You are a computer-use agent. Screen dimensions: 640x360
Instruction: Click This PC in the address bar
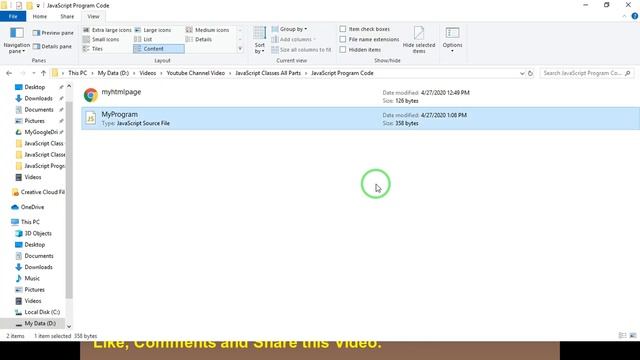click(x=78, y=73)
